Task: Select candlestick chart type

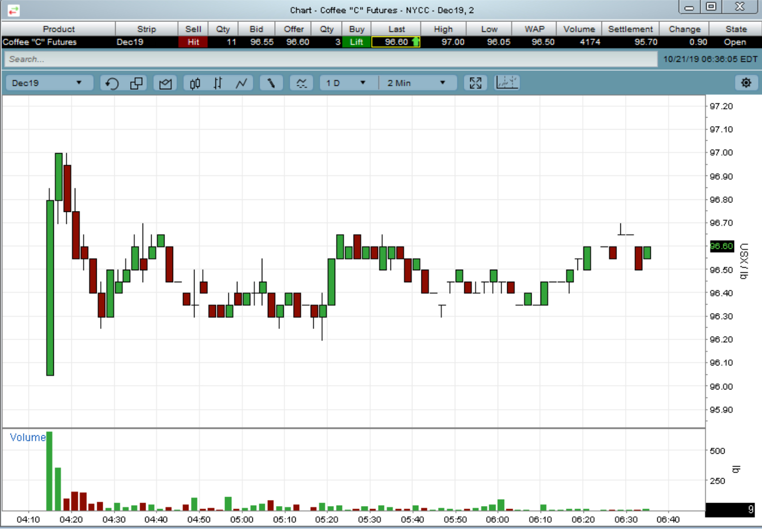Action: click(x=195, y=83)
